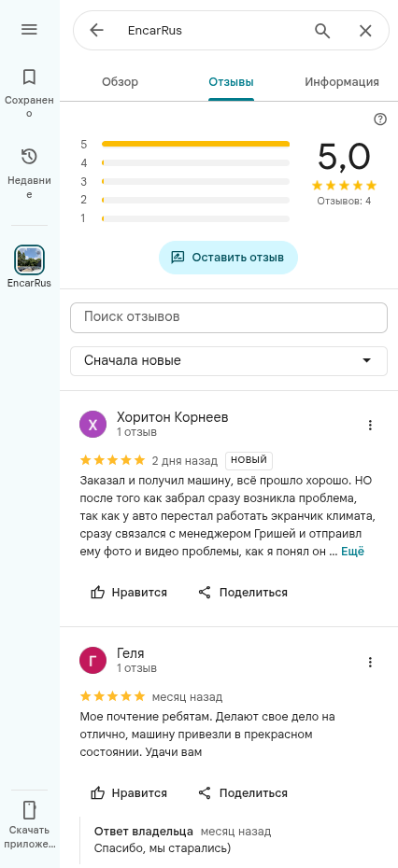Screen dimensions: 398x868
Task: Click the Ответ владельца label
Action: click(144, 832)
